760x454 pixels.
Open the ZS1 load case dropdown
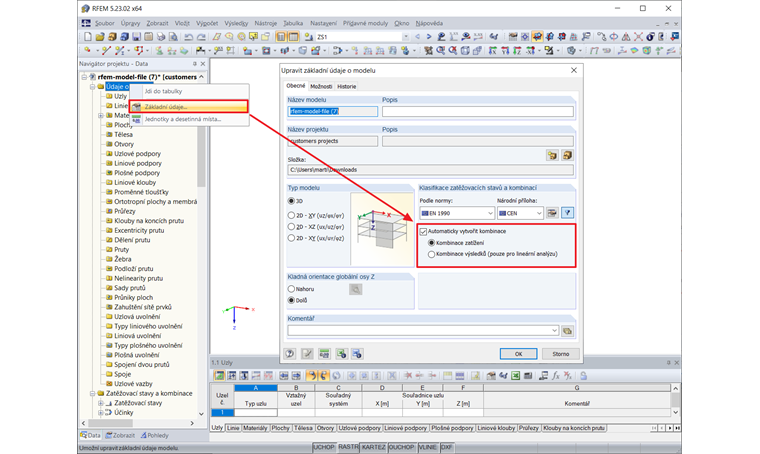(x=406, y=37)
